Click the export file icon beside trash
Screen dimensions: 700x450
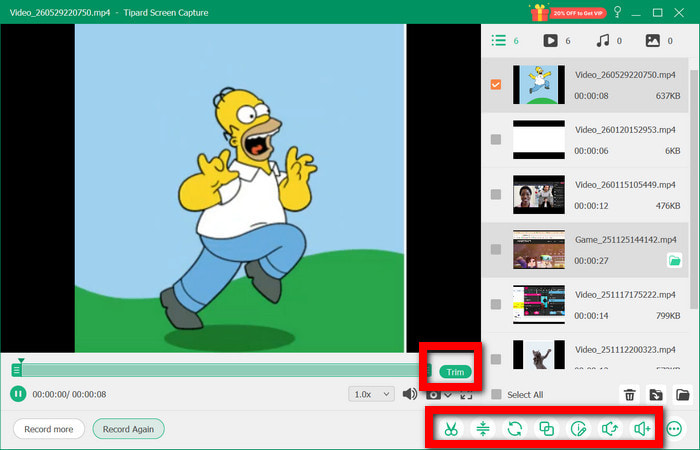click(656, 395)
